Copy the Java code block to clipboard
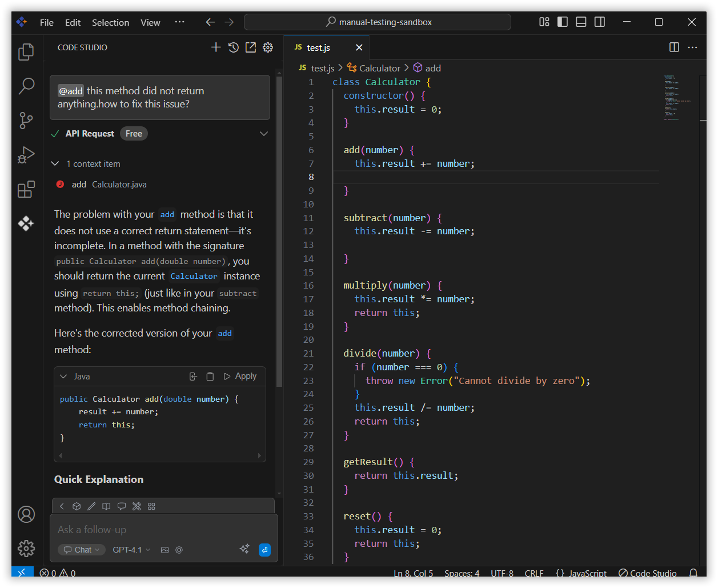 point(210,377)
